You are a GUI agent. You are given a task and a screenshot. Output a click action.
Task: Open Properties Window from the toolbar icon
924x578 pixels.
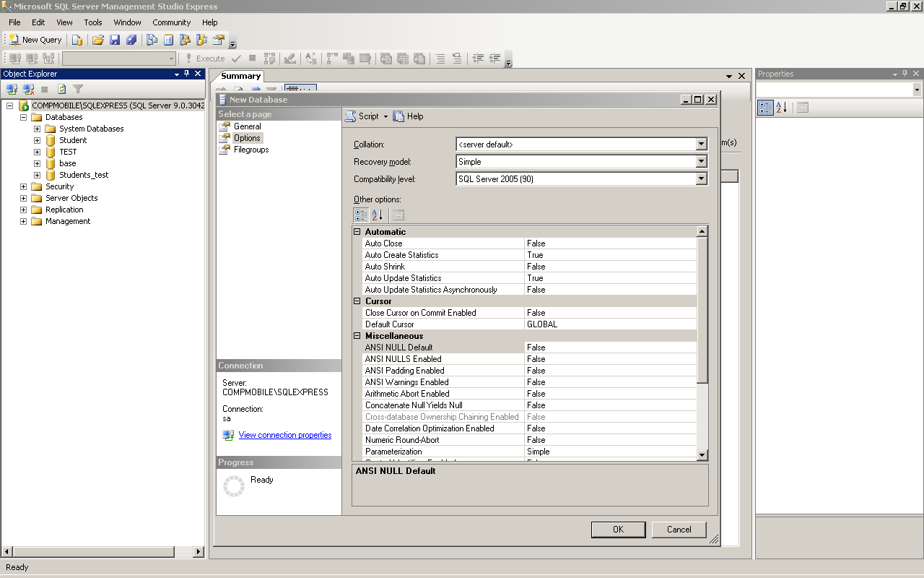point(218,40)
